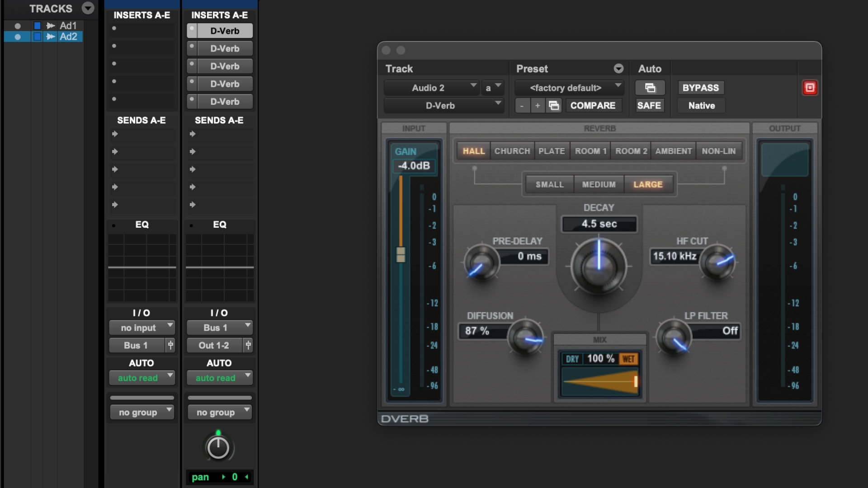The height and width of the screenshot is (488, 868).
Task: Set reverb size to MEDIUM
Action: (599, 184)
